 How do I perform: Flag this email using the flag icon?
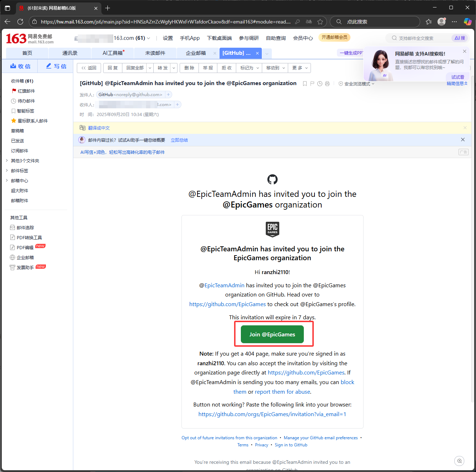pos(312,84)
